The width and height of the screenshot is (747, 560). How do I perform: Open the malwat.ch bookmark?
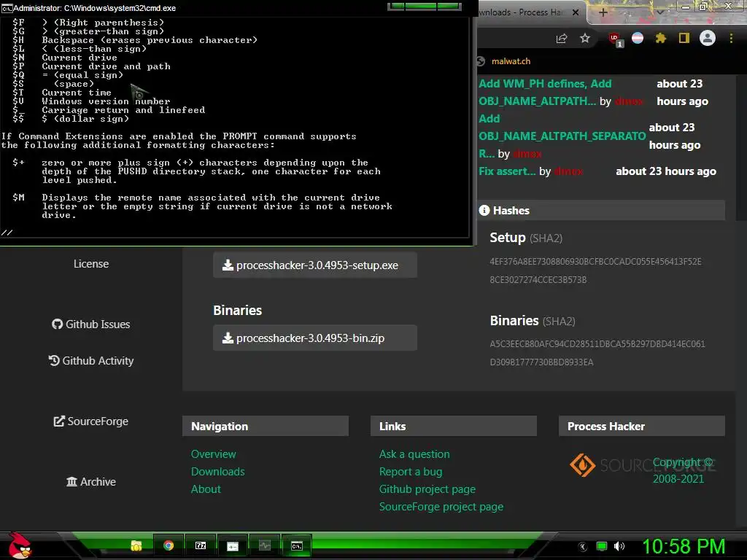[x=511, y=61]
